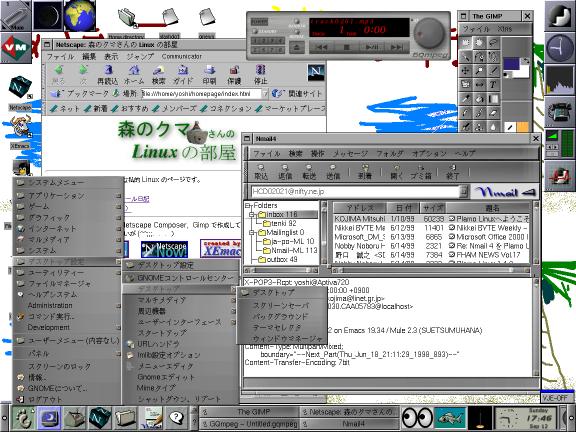Toggle shuffle light in GQmpeg player

297,22
